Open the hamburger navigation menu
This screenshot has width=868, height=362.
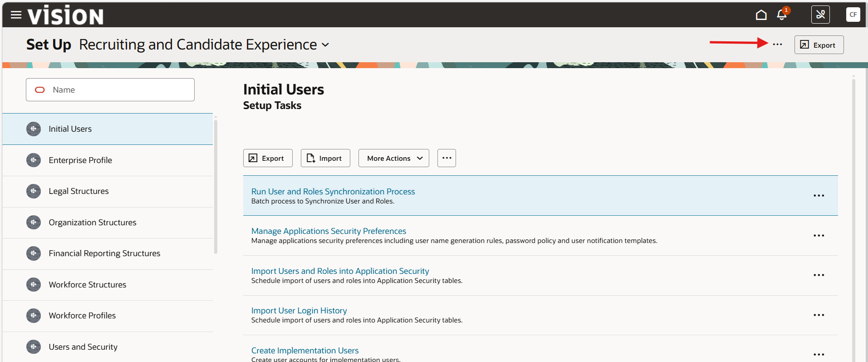click(16, 15)
